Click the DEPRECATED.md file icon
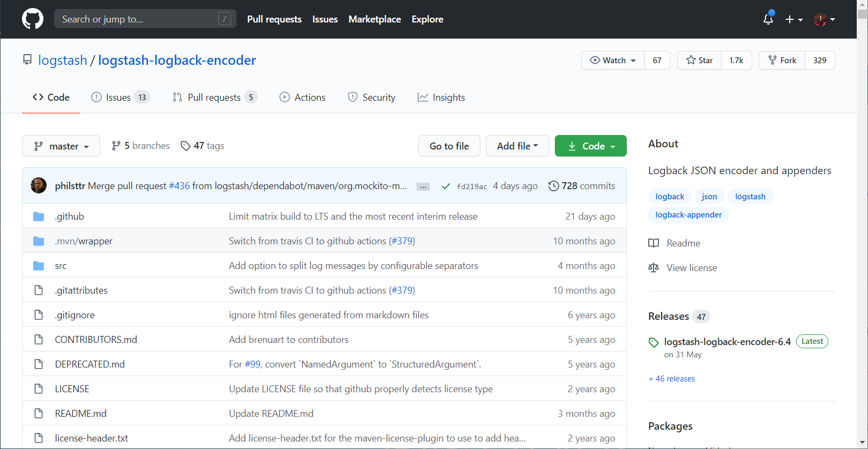The height and width of the screenshot is (449, 868). pos(39,364)
